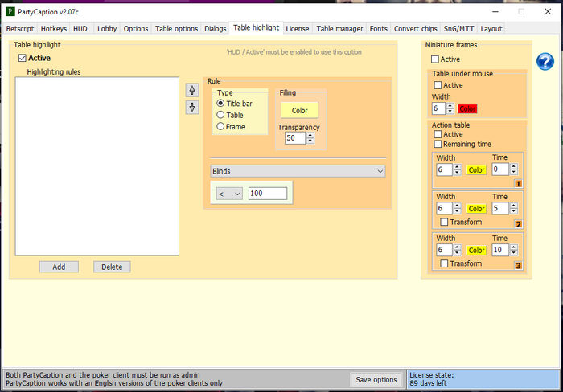The height and width of the screenshot is (392, 563).
Task: Switch to the Betscript tab
Action: click(20, 29)
